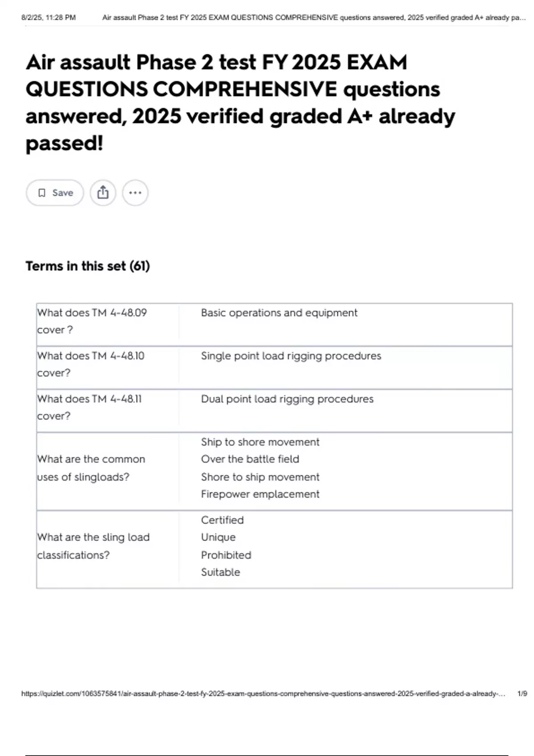Click the header timestamp 8/2/25, 11:28 PM
The image size is (534, 756).
pos(49,18)
